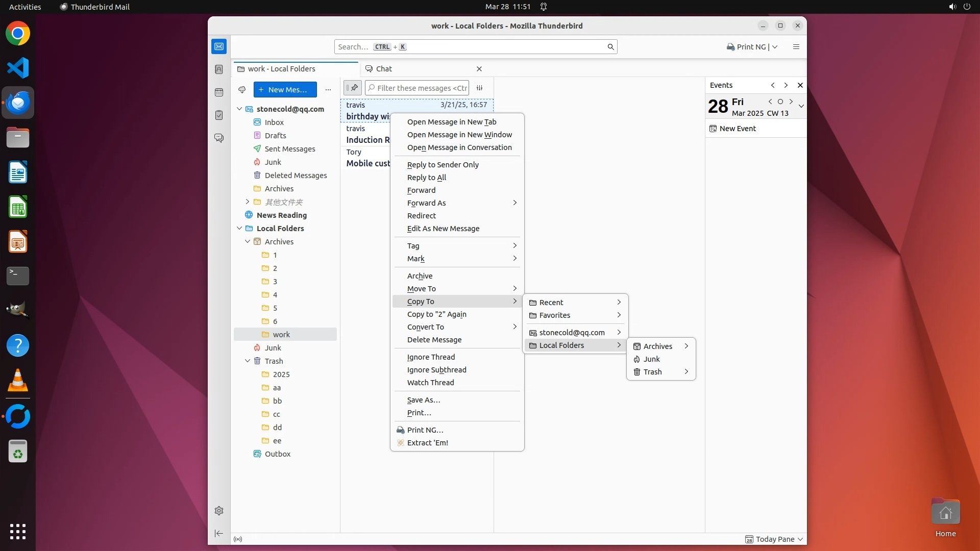Choose Junk in Local Folders submenu
This screenshot has height=551, width=980.
point(652,359)
